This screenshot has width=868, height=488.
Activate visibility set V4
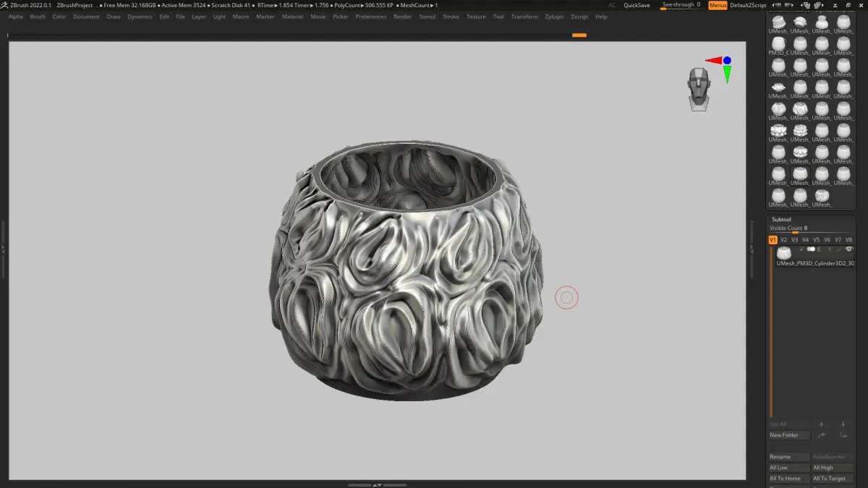coord(806,239)
